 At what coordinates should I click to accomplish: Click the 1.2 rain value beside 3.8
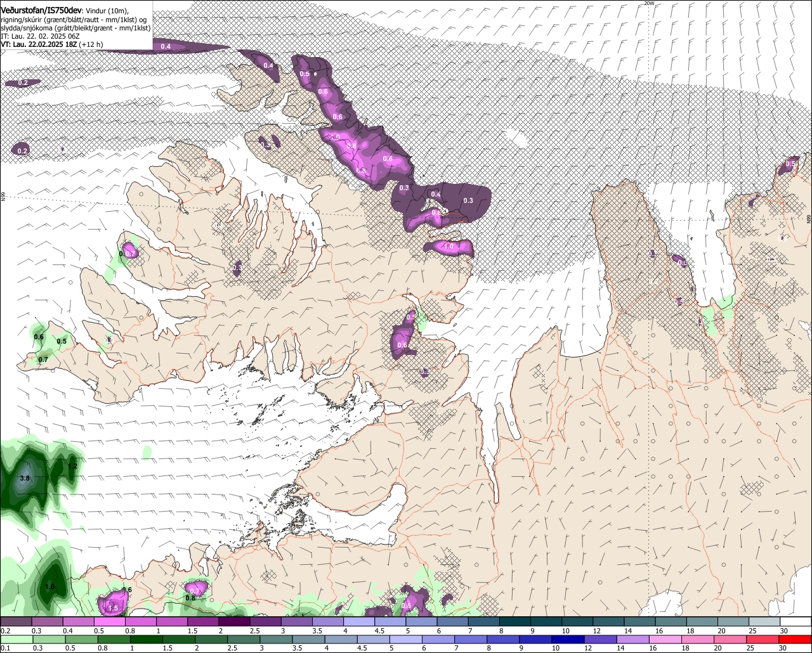pyautogui.click(x=72, y=467)
